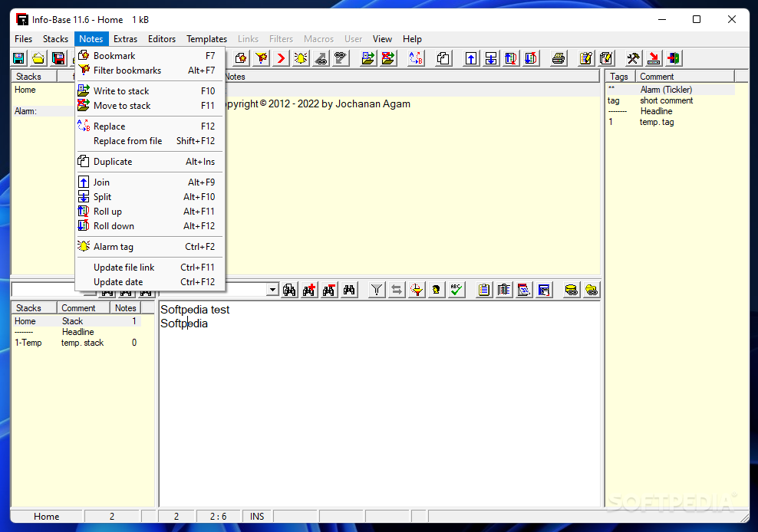Click the clipboard icon in lower toolbar

click(483, 290)
